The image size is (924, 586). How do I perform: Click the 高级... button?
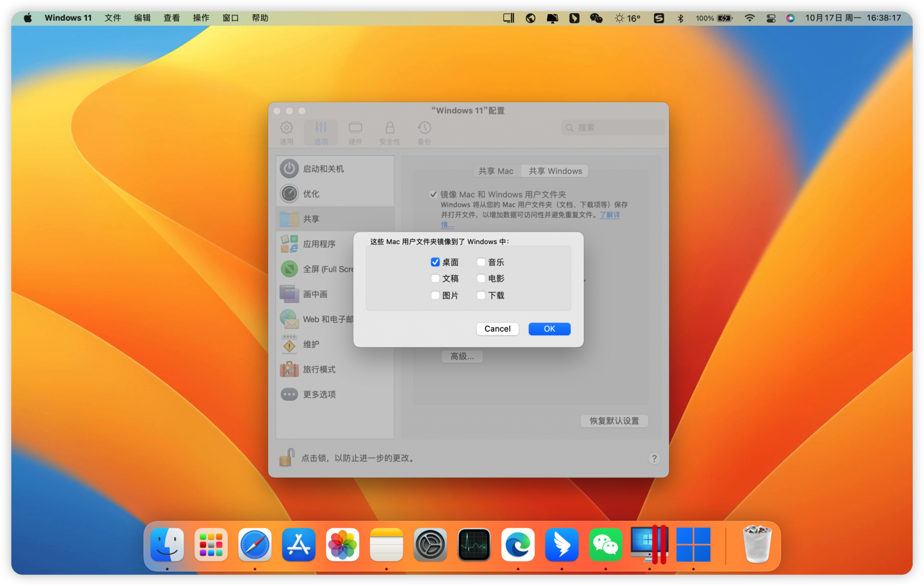[x=462, y=356]
